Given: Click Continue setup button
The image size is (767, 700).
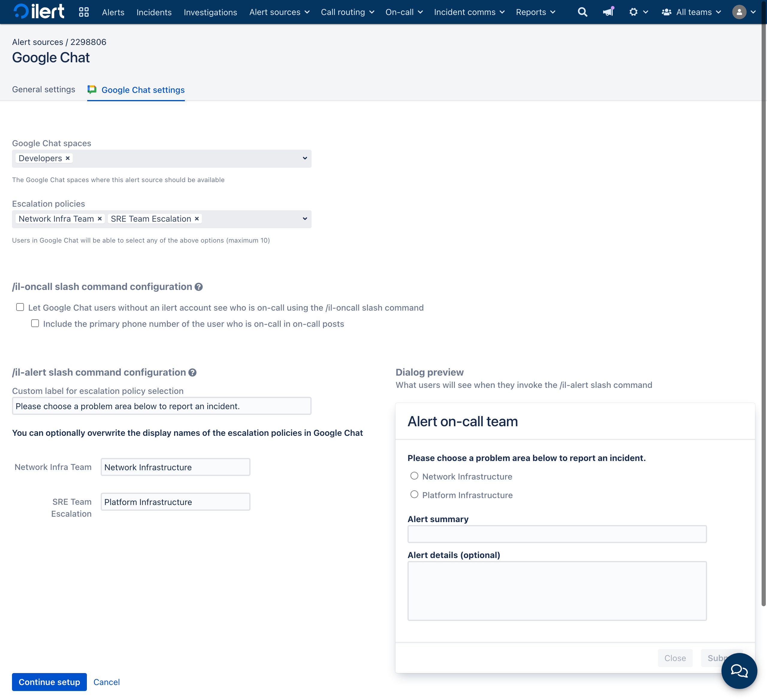Looking at the screenshot, I should (49, 682).
